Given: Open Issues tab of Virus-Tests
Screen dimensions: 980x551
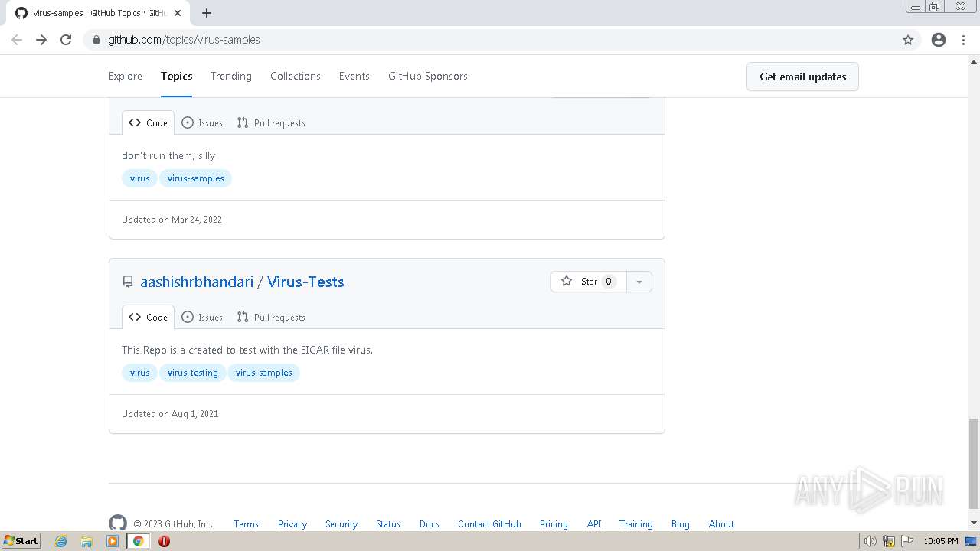Looking at the screenshot, I should pyautogui.click(x=202, y=317).
